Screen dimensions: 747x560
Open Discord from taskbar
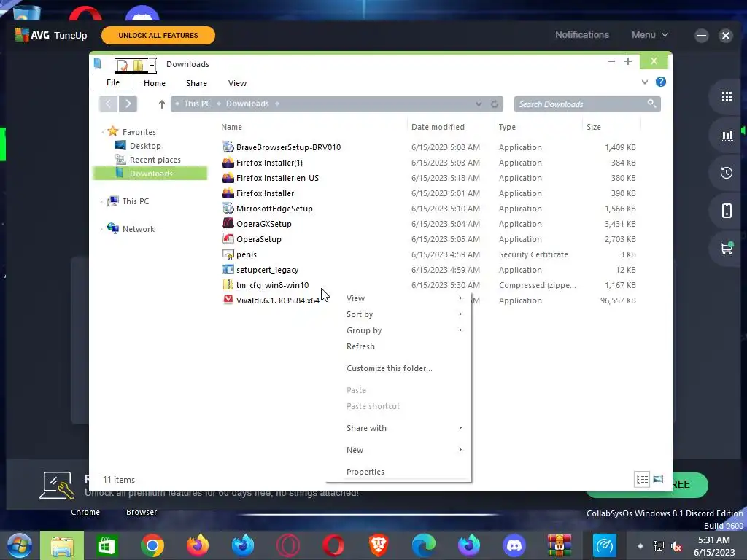[514, 545]
